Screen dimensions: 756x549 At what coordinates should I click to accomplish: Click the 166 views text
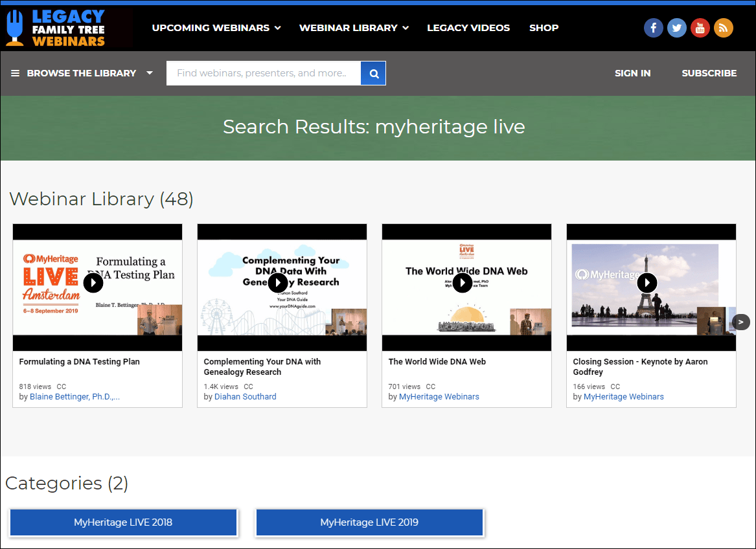click(589, 387)
